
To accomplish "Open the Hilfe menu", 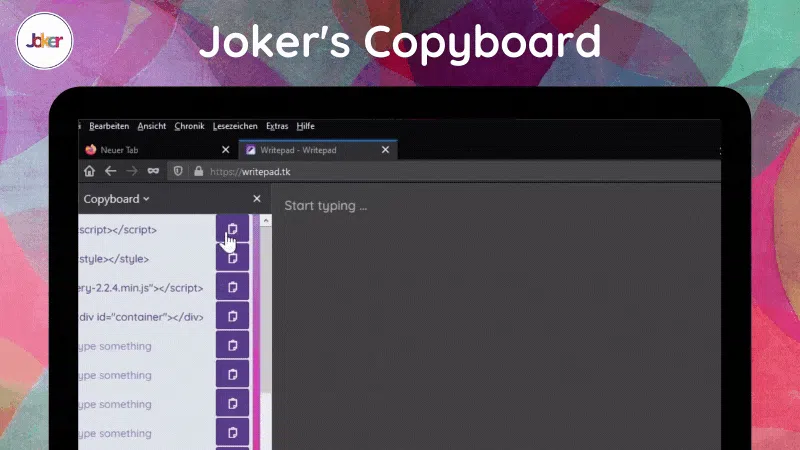I will pos(306,126).
